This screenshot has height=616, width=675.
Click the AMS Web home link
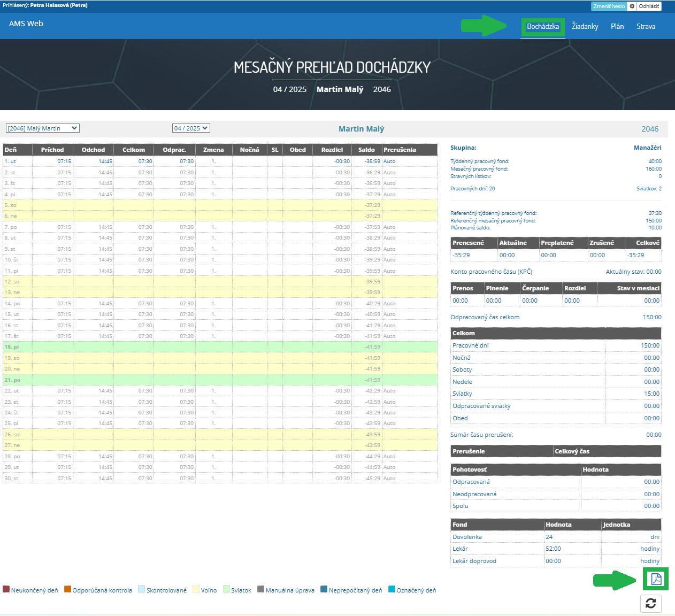(x=26, y=24)
